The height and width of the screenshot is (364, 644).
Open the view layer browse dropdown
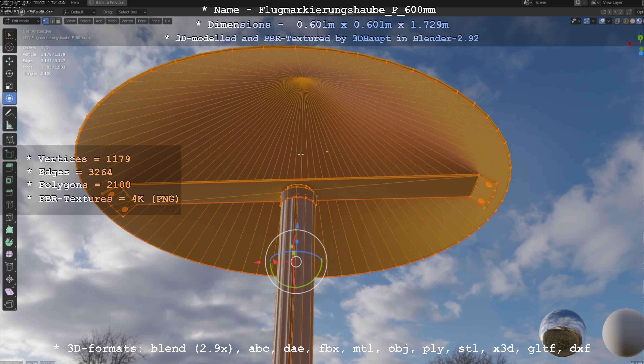(595, 2)
